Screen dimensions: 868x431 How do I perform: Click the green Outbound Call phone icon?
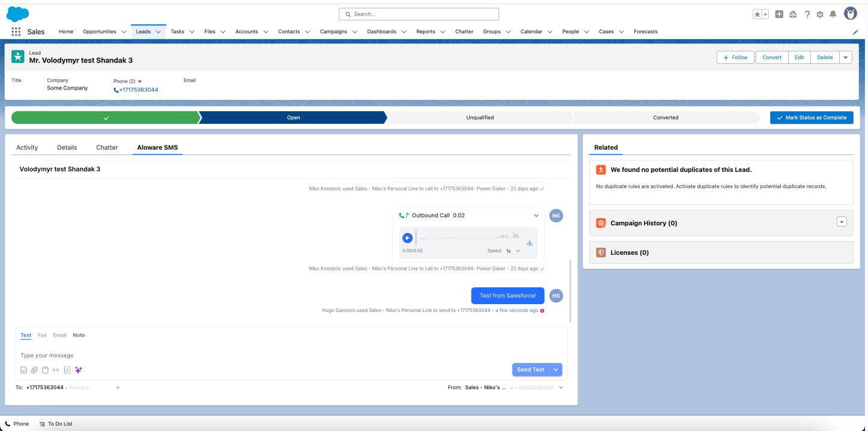(404, 215)
